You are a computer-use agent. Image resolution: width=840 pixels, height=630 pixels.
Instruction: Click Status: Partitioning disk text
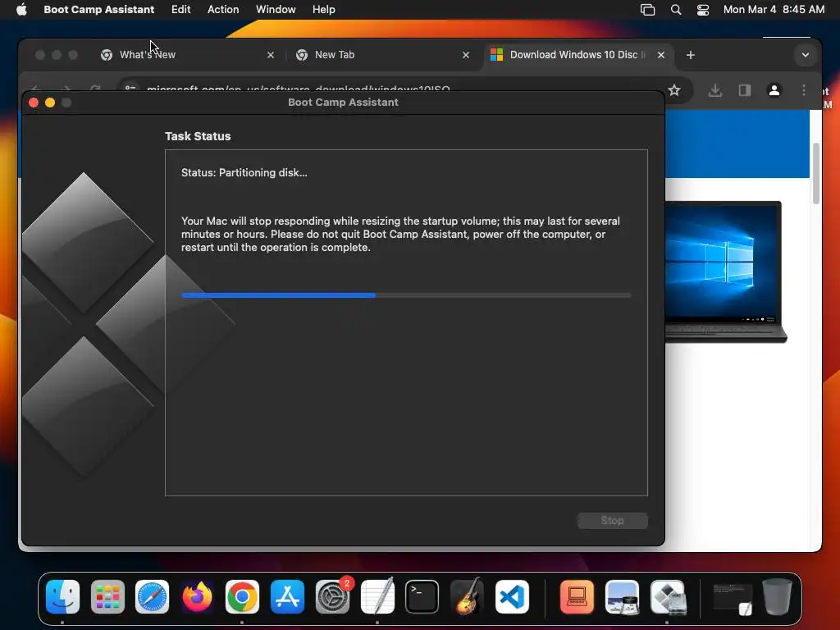(244, 172)
